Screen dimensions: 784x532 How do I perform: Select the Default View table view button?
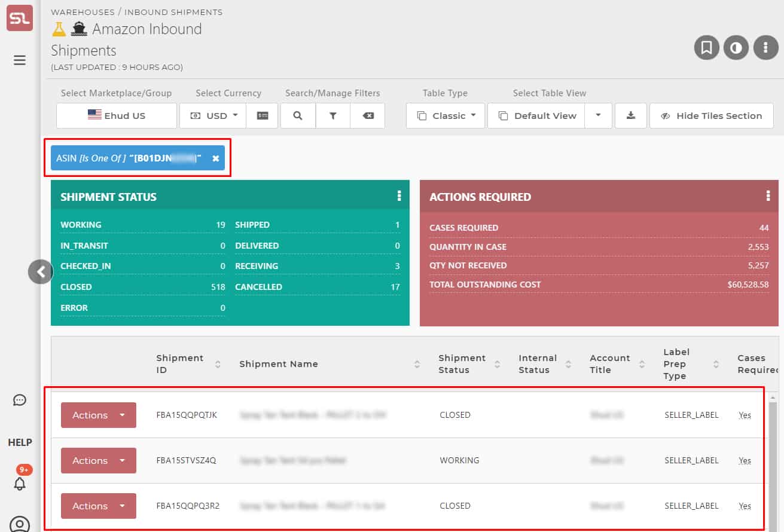536,116
